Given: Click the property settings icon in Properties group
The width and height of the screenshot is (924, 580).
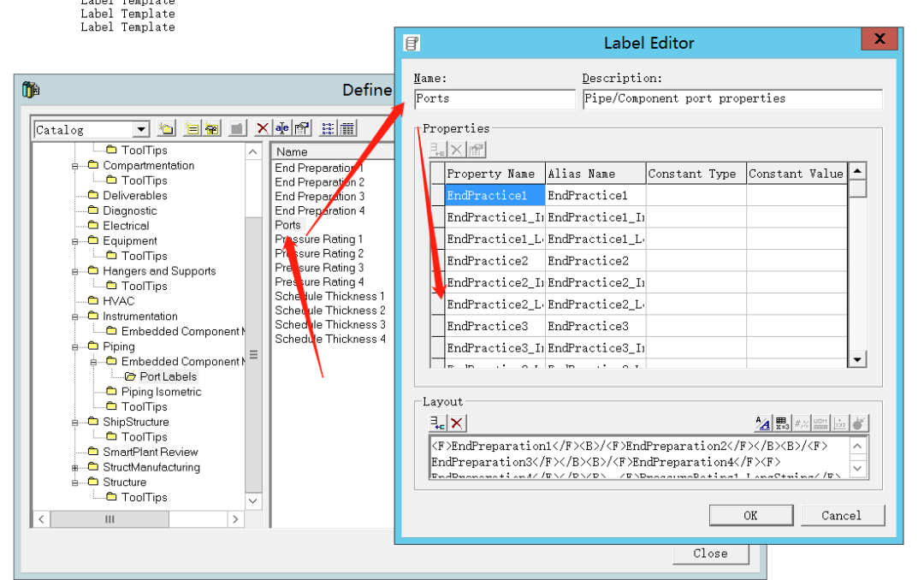Looking at the screenshot, I should [477, 150].
